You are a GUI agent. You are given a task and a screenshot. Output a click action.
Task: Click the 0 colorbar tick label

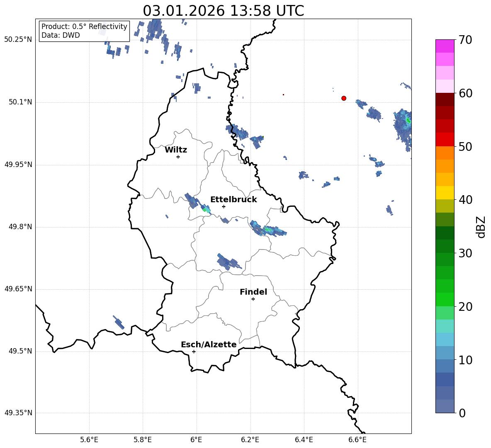(x=462, y=413)
